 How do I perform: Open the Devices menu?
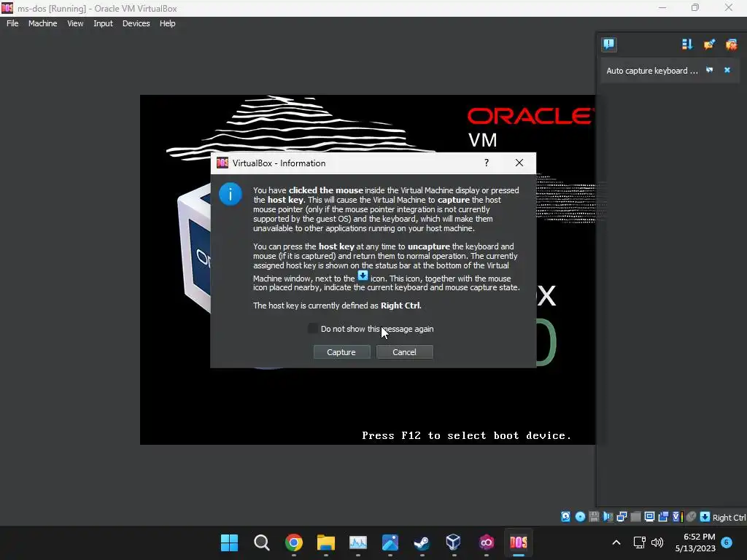(x=136, y=23)
